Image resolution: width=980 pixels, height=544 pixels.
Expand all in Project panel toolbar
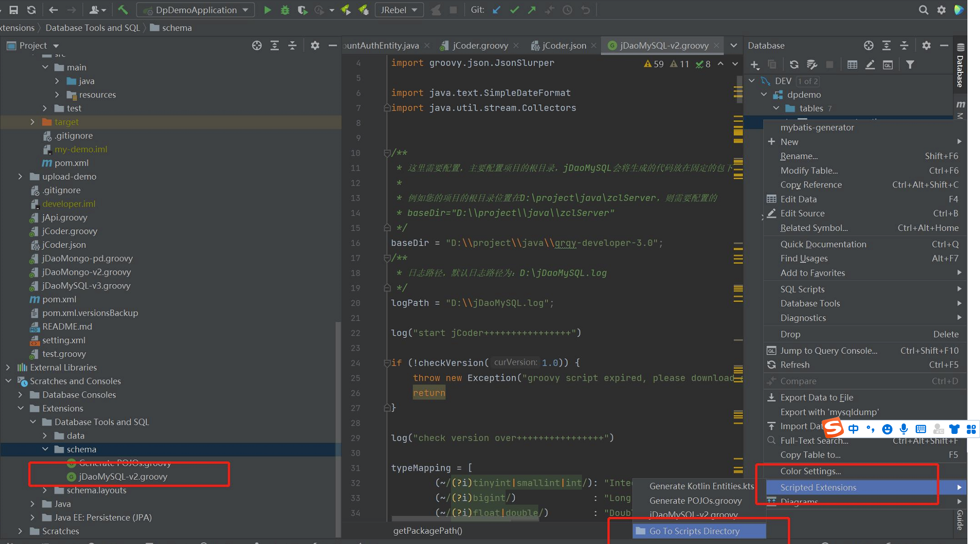[275, 45]
